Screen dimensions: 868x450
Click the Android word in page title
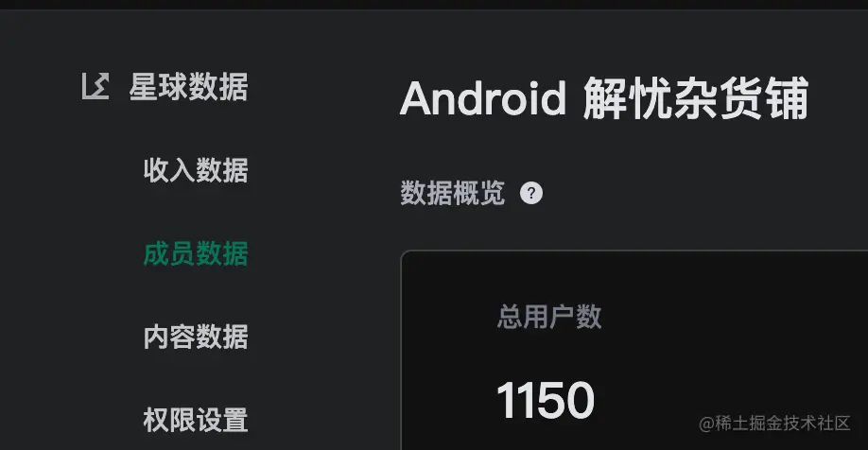(483, 98)
